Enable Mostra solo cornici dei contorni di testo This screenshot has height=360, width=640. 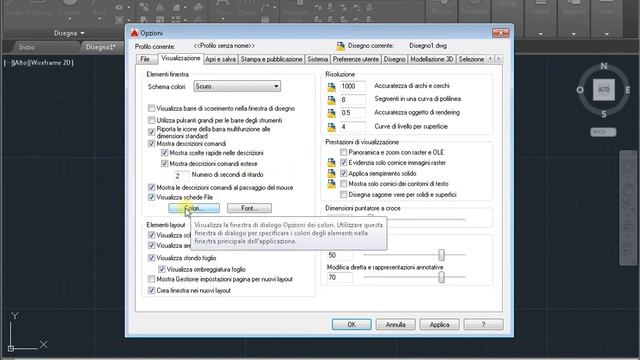[344, 184]
